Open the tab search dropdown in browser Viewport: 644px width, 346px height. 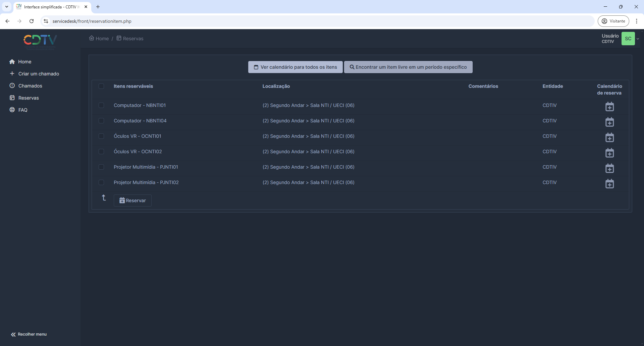point(7,7)
